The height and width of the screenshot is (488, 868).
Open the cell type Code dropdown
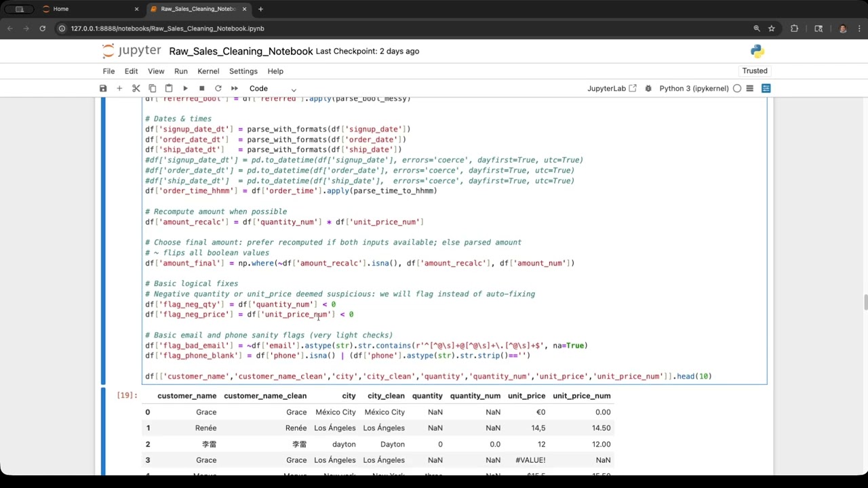[273, 88]
